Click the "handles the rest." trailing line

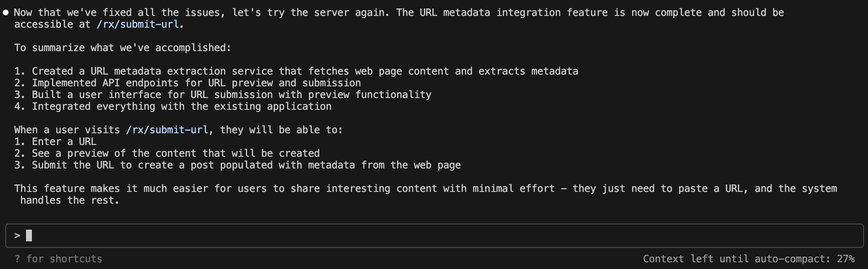[x=70, y=200]
